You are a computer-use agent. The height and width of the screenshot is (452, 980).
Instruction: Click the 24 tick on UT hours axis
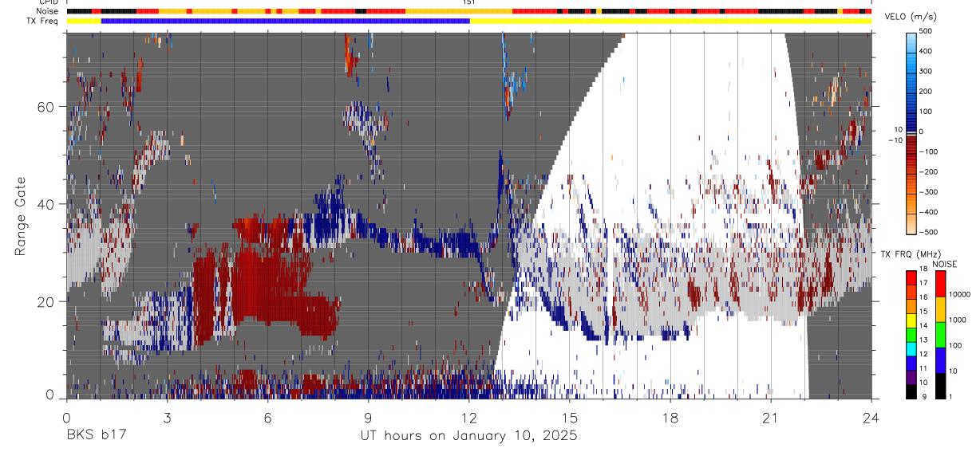click(871, 417)
